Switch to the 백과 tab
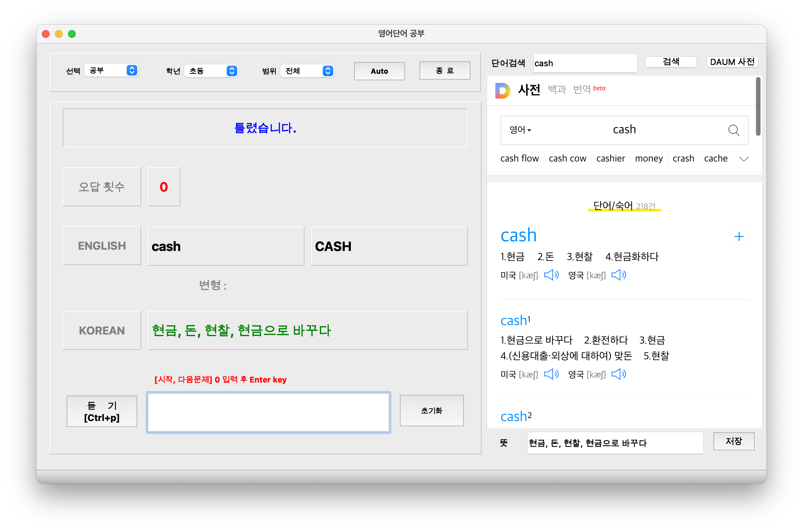The height and width of the screenshot is (532, 803). (x=557, y=89)
